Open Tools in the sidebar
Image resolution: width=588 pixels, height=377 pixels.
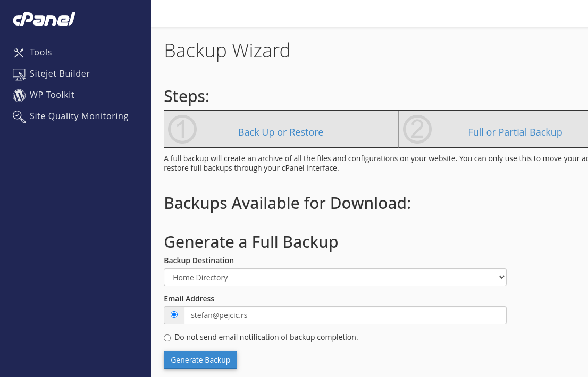click(x=40, y=52)
